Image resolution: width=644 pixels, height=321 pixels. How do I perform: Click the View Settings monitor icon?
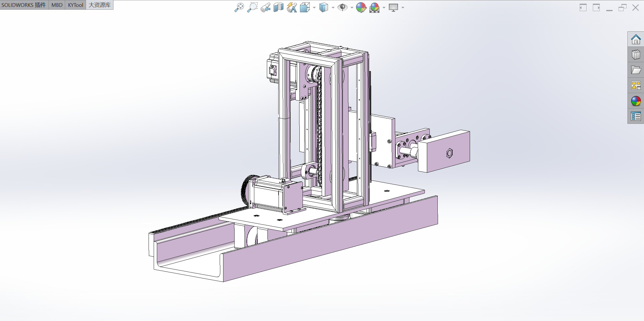(x=393, y=7)
